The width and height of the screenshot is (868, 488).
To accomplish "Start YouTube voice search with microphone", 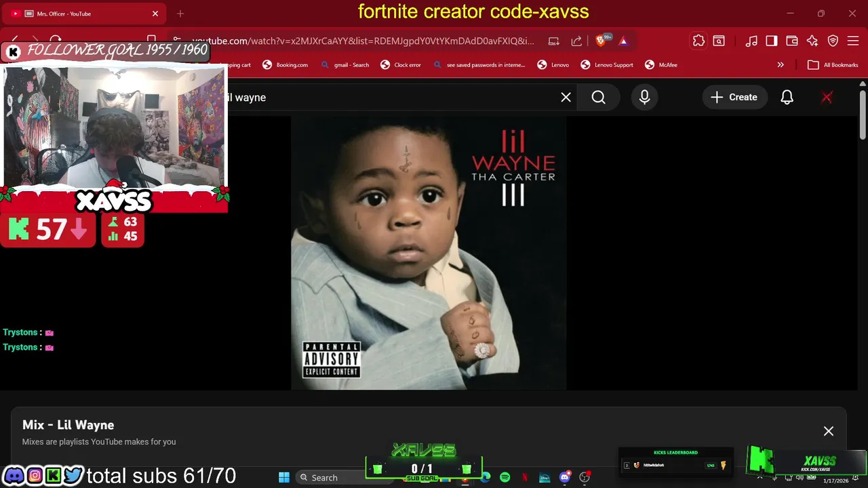I will [x=645, y=98].
